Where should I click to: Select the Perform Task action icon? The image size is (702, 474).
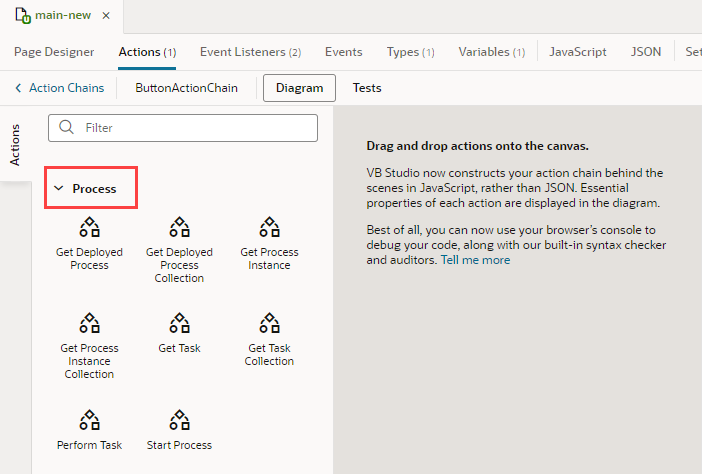(90, 420)
